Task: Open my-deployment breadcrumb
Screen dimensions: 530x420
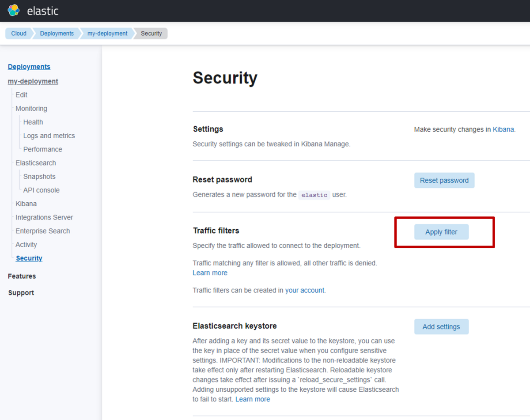Action: click(x=107, y=34)
